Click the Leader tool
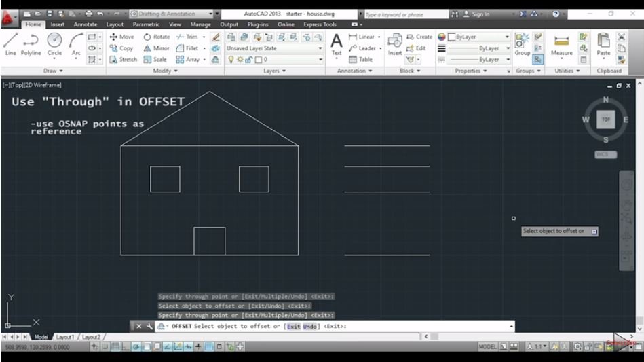 click(x=362, y=48)
